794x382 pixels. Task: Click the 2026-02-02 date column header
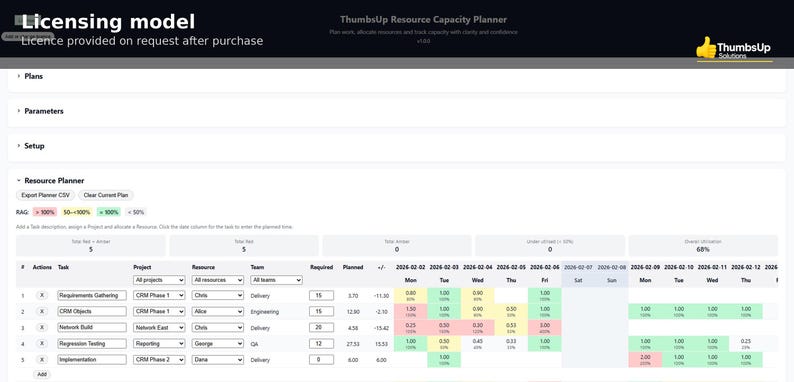coord(410,268)
